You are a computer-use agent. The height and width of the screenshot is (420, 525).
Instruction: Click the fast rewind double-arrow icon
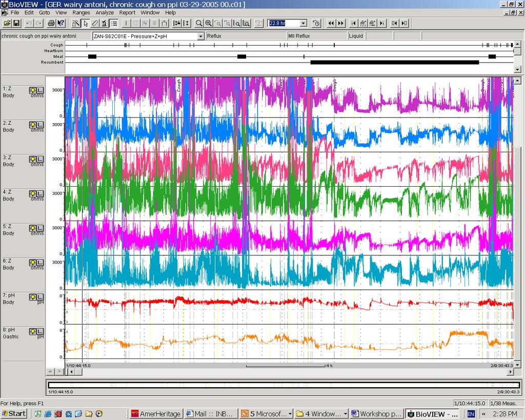(x=331, y=23)
